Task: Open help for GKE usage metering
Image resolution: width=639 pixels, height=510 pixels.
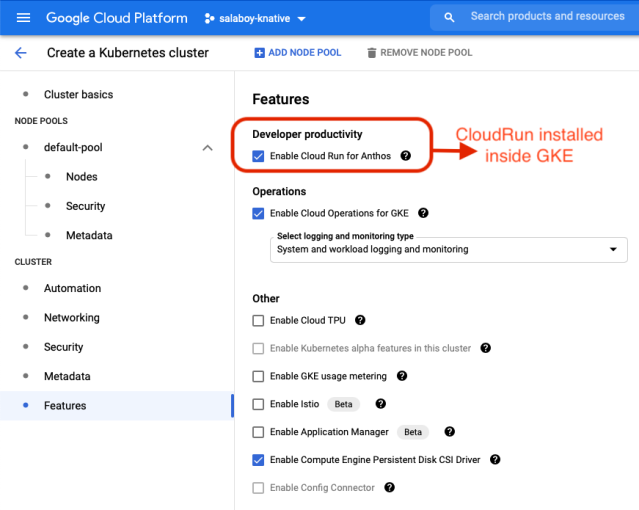Action: (402, 376)
